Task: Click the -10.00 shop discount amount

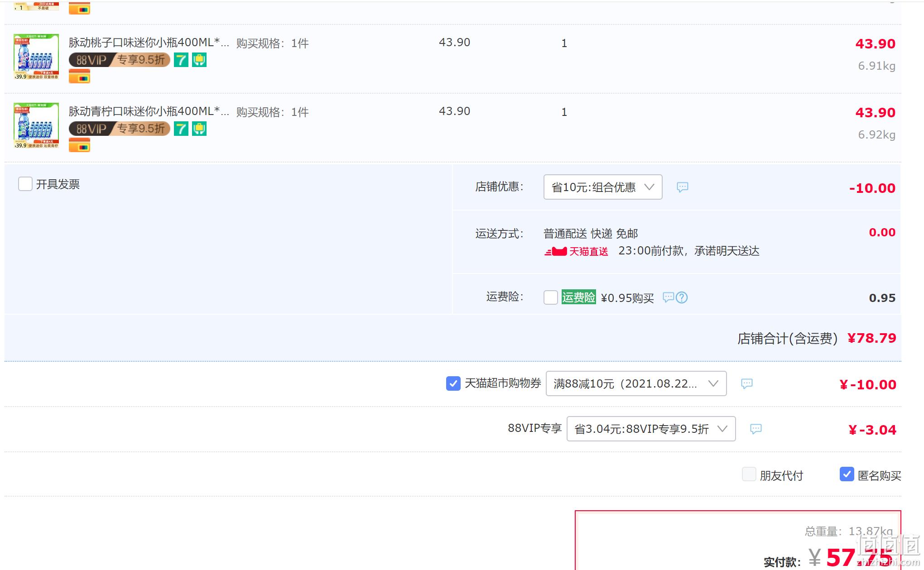Action: 872,188
